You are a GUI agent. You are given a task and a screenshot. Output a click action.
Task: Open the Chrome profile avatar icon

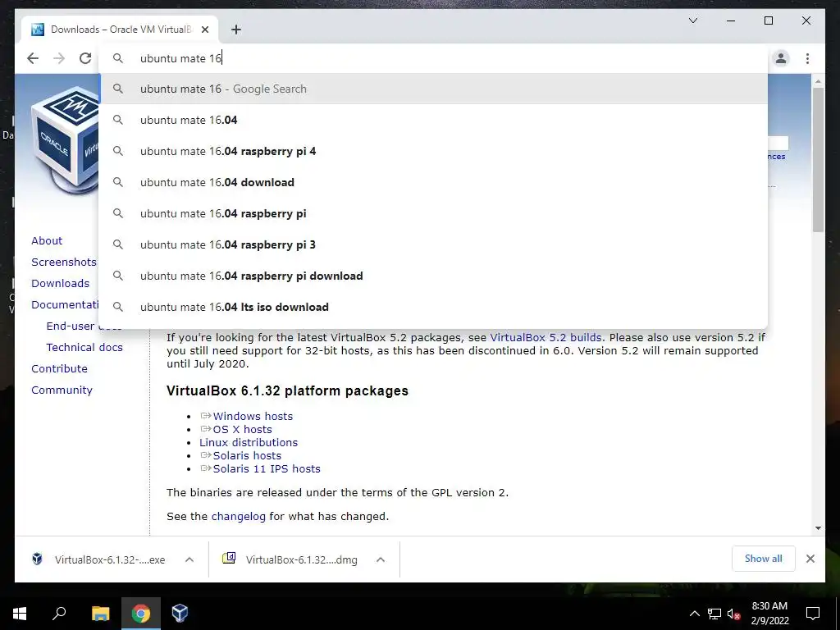pyautogui.click(x=781, y=58)
